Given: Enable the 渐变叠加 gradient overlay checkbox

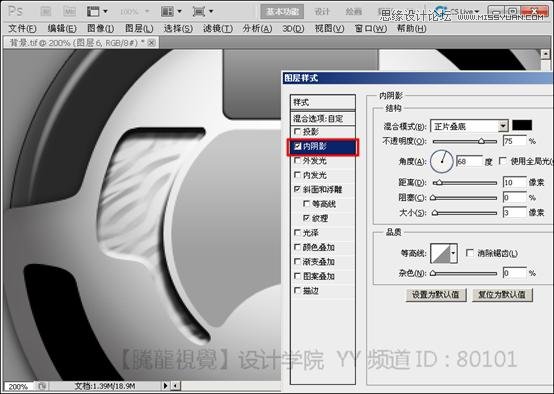Looking at the screenshot, I should (297, 261).
